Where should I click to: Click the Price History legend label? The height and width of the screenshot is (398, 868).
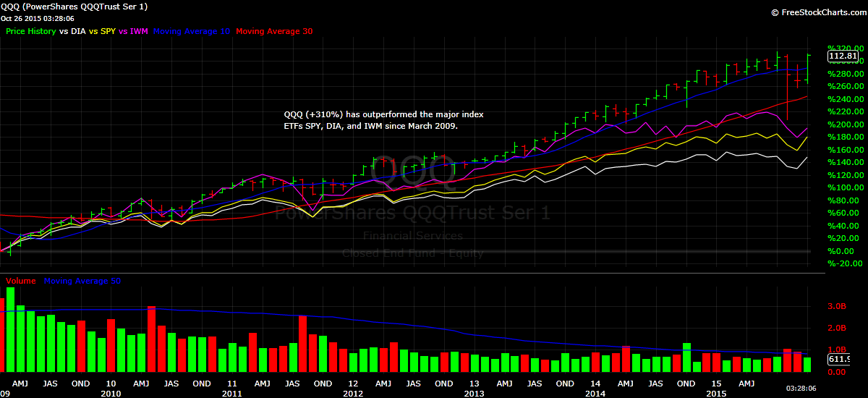(30, 32)
